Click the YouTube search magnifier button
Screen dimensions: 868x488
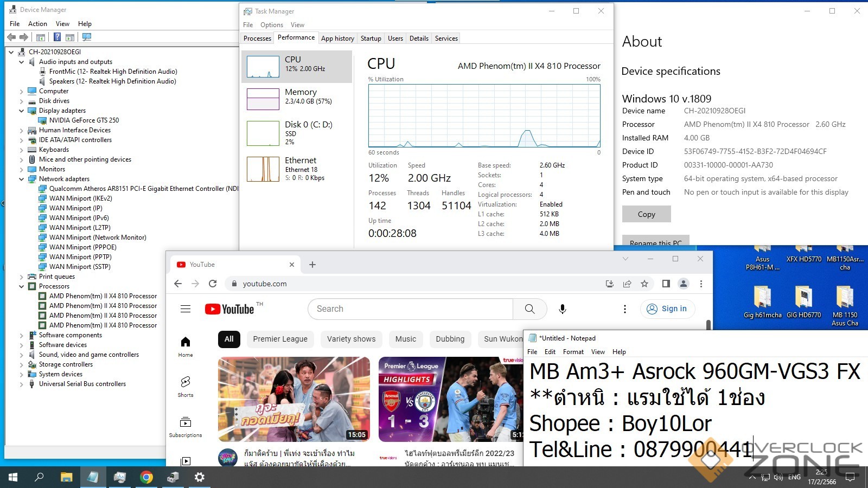coord(529,309)
